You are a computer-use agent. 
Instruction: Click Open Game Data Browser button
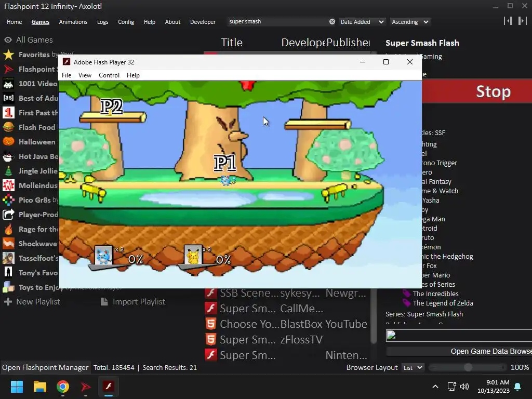(x=459, y=351)
